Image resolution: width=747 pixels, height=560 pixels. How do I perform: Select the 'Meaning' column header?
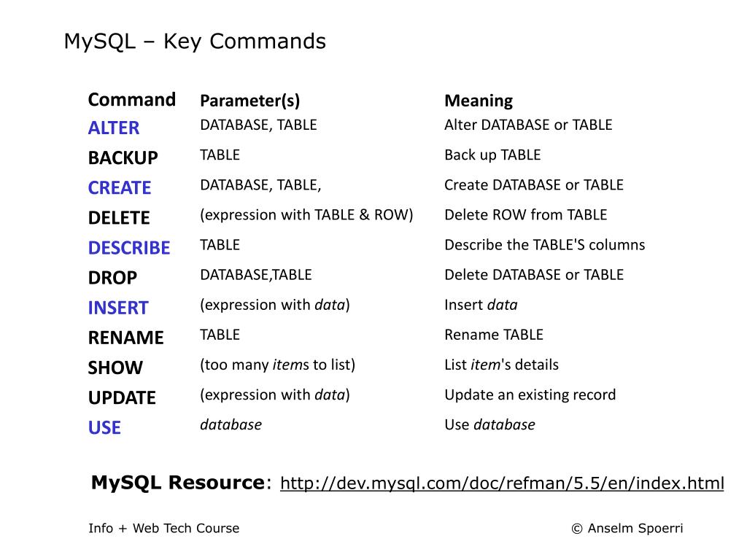(479, 101)
